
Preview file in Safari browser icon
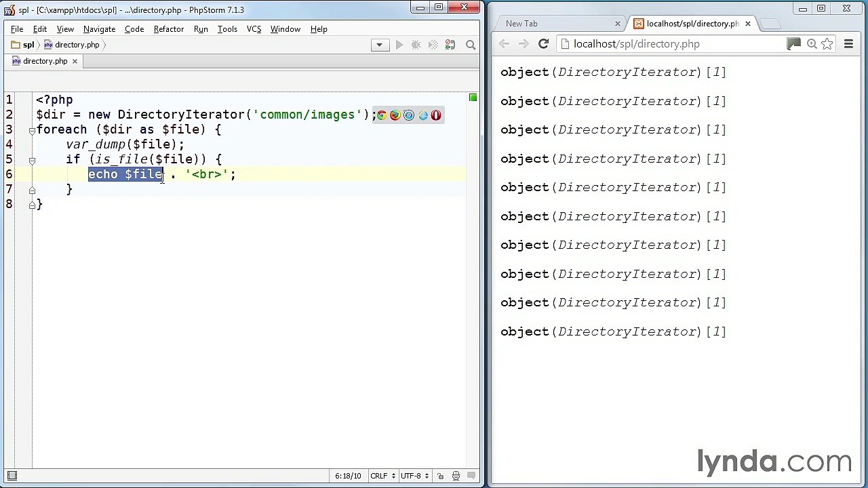408,115
